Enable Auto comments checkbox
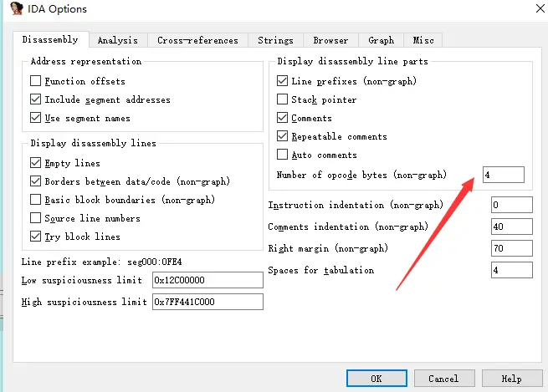Viewport: 548px width, 392px height. (x=283, y=155)
